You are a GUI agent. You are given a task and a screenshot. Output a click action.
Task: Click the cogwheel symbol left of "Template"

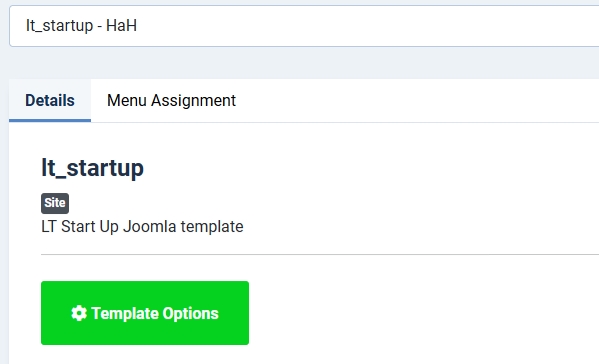coord(79,313)
